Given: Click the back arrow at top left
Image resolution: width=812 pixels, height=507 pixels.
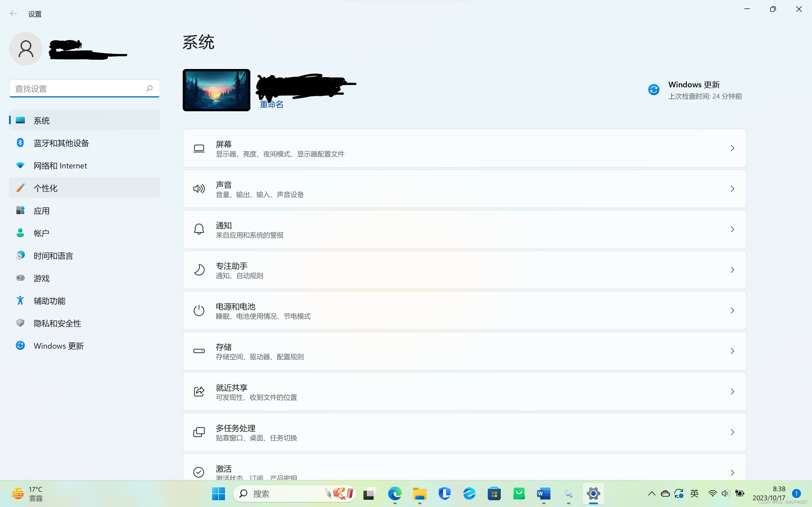Looking at the screenshot, I should pyautogui.click(x=14, y=14).
